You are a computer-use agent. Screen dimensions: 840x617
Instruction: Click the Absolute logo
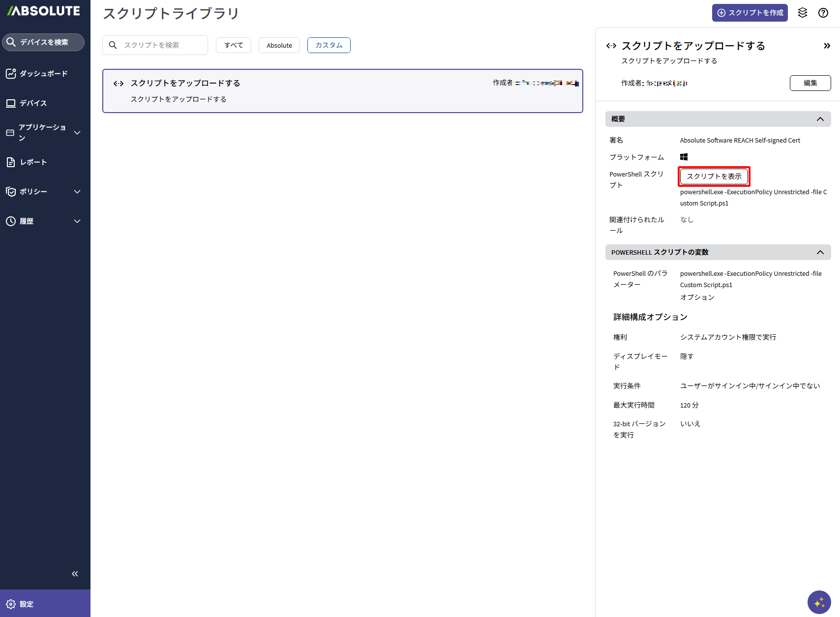click(43, 11)
